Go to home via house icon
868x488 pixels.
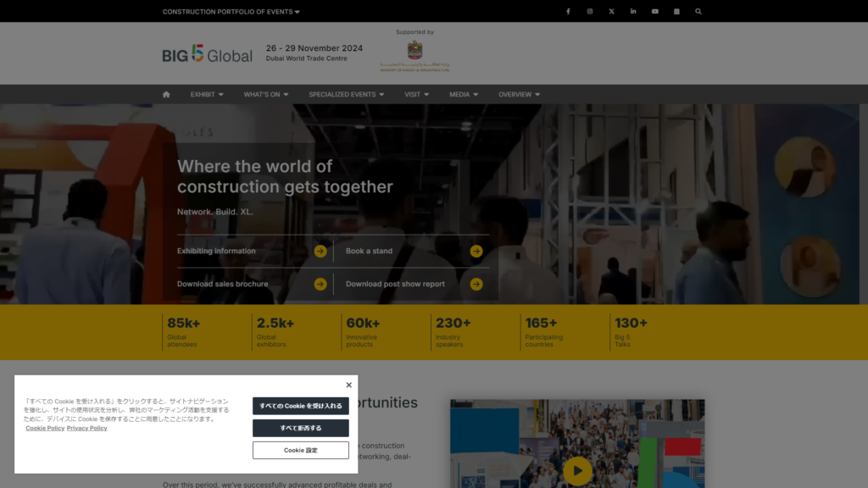(166, 95)
